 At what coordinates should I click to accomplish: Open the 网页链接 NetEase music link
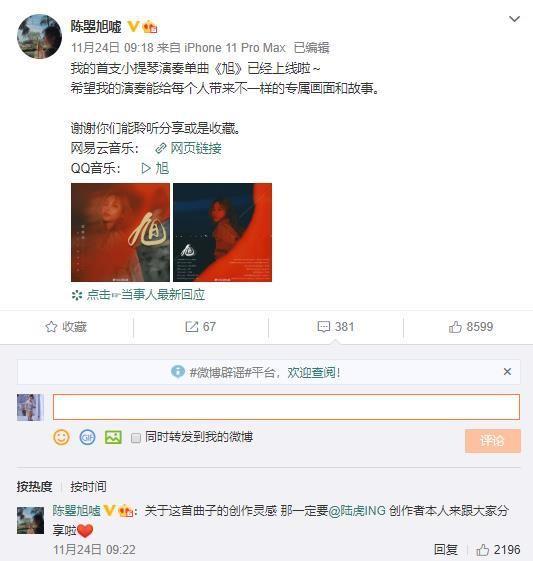pos(189,148)
